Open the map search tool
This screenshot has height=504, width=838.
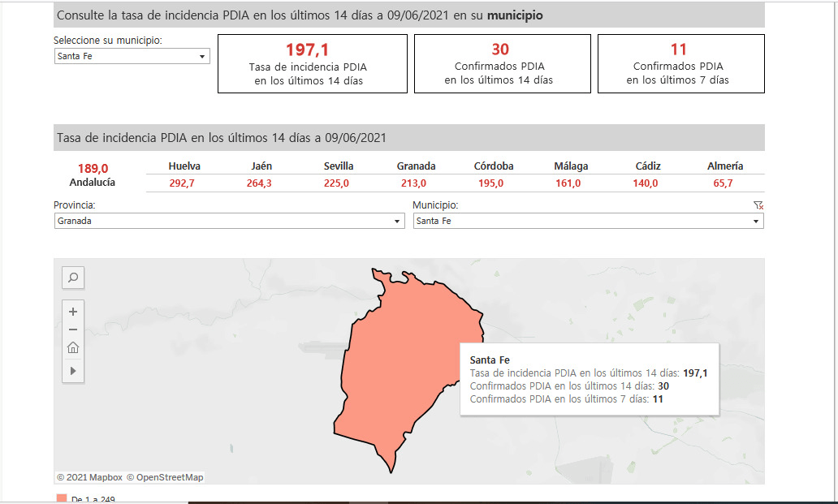pyautogui.click(x=73, y=278)
